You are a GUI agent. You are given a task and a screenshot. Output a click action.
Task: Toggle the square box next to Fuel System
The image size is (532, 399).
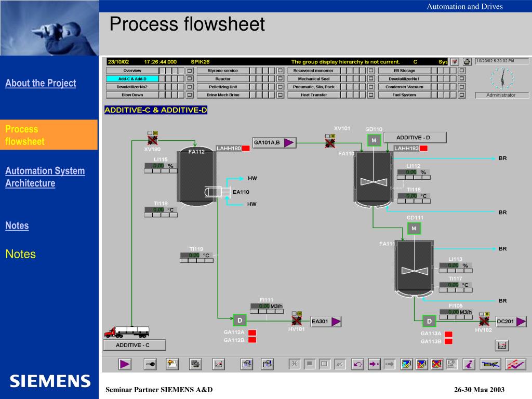click(462, 95)
